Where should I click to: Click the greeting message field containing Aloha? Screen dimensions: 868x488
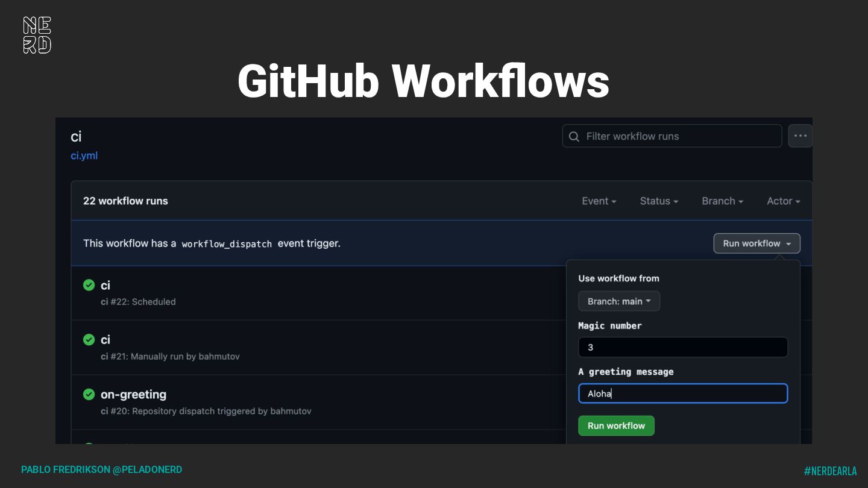point(683,393)
